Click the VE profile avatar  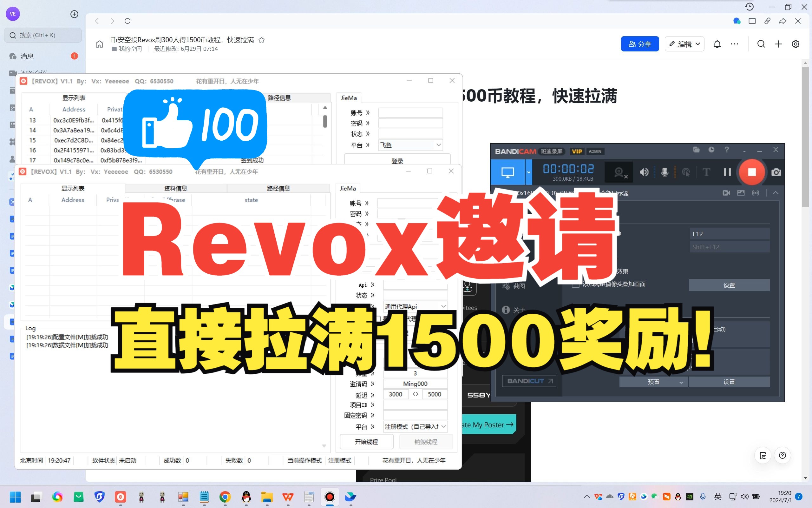pyautogui.click(x=13, y=14)
